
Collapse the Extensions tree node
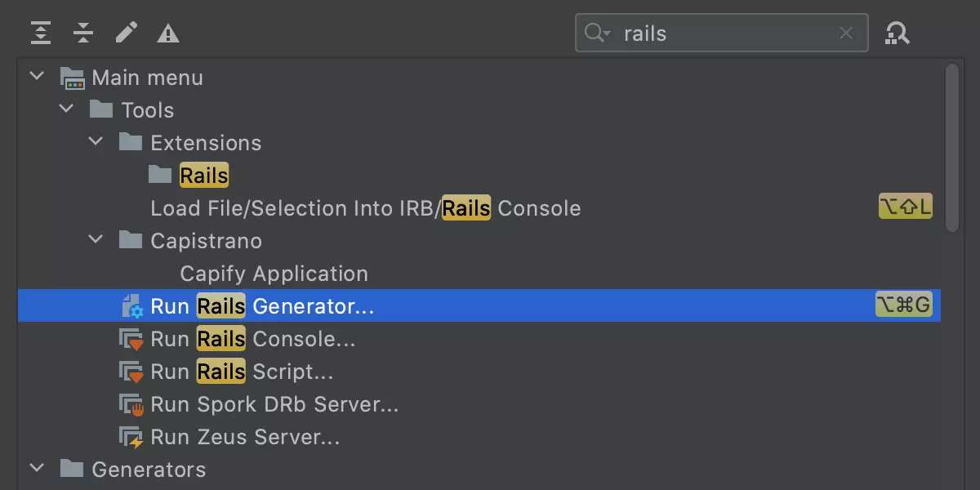[x=96, y=142]
